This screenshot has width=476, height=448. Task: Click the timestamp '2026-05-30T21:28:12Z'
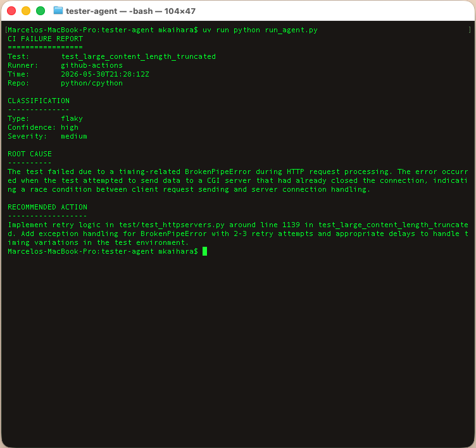click(105, 75)
